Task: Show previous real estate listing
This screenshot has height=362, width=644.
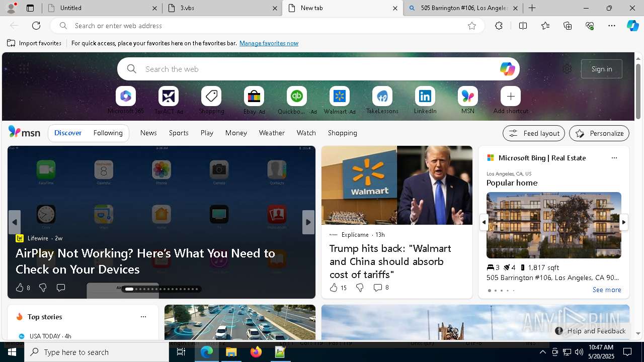Action: coord(484,222)
